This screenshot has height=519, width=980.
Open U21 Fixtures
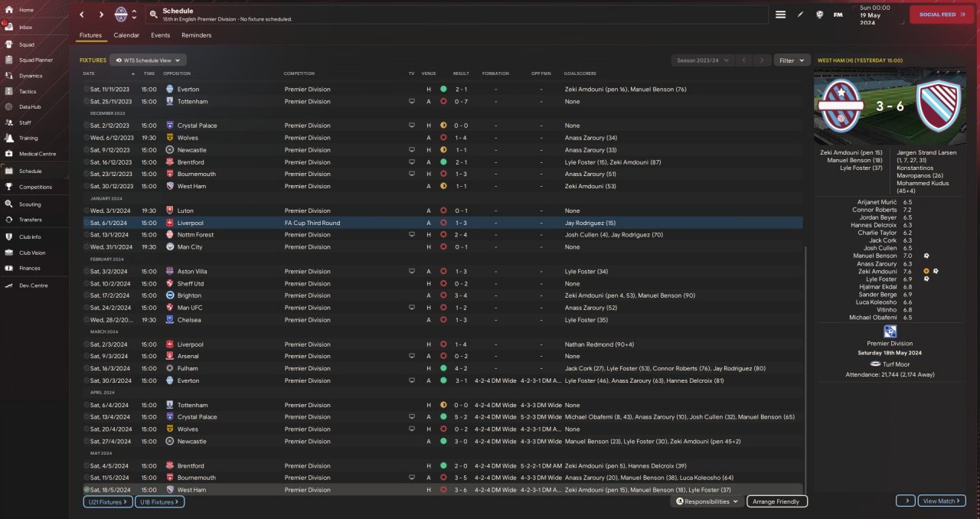108,501
